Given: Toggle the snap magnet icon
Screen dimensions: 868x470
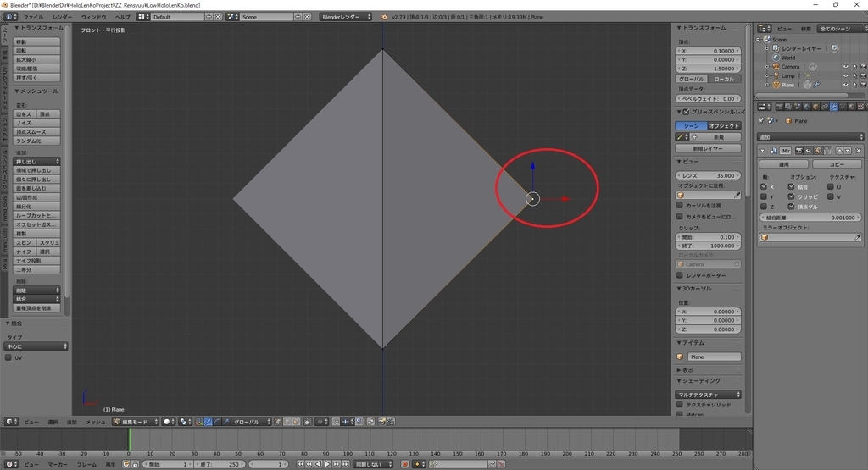Looking at the screenshot, I should 336,422.
